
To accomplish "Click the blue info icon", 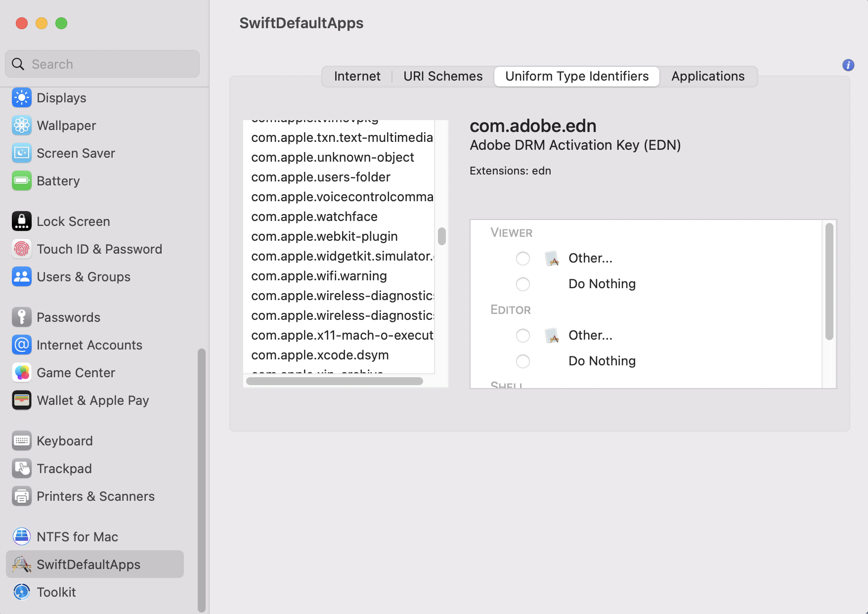I will click(x=848, y=65).
